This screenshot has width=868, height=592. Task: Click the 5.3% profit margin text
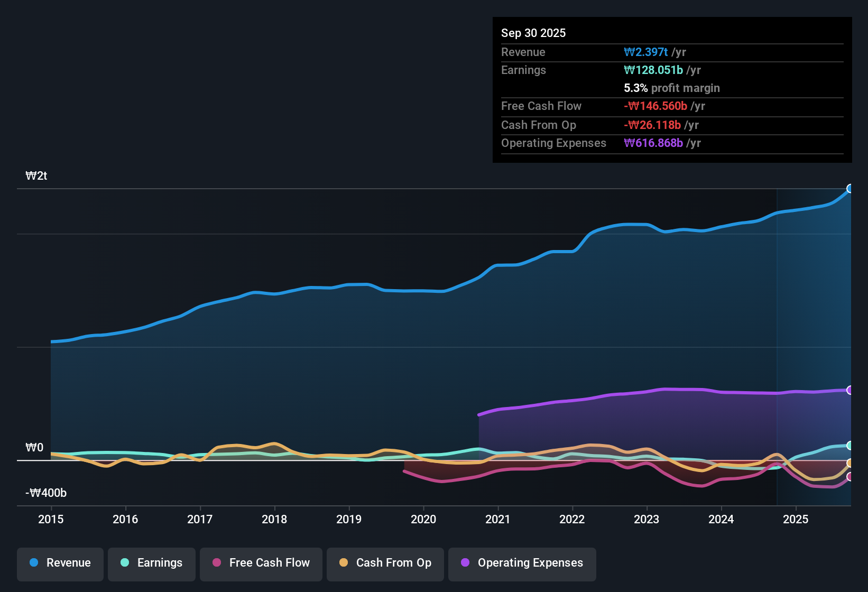pyautogui.click(x=671, y=88)
